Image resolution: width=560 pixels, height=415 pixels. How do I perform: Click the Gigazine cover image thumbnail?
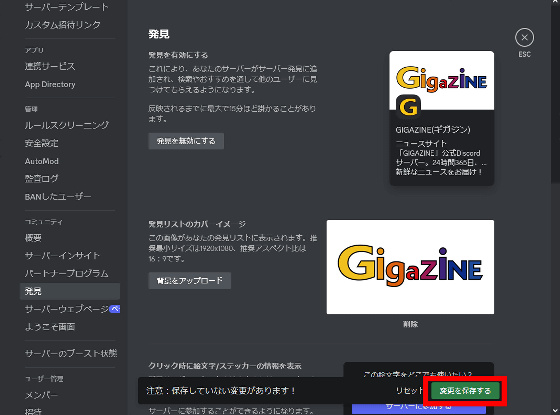click(410, 267)
